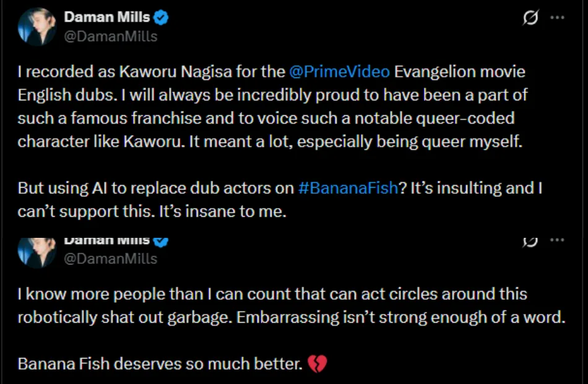Open the more options menu on first tweet
This screenshot has height=384, width=588.
click(x=558, y=18)
